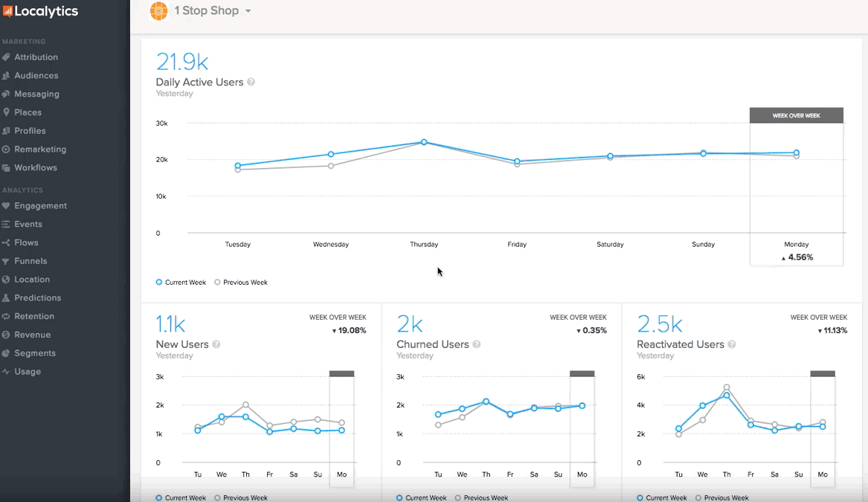Screen dimensions: 868x502
Task: Click Thursday data point on Daily Active Users chart
Action: 424,142
